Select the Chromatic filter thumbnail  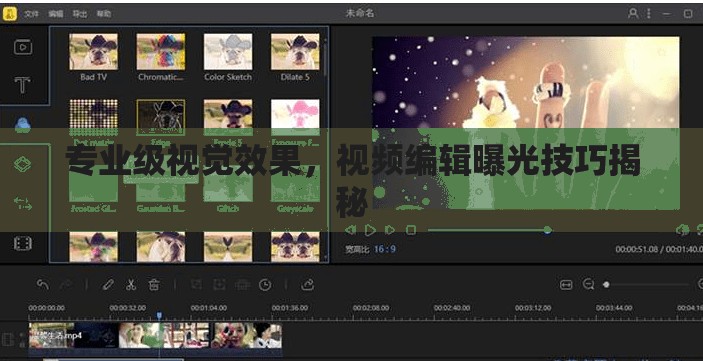(161, 52)
